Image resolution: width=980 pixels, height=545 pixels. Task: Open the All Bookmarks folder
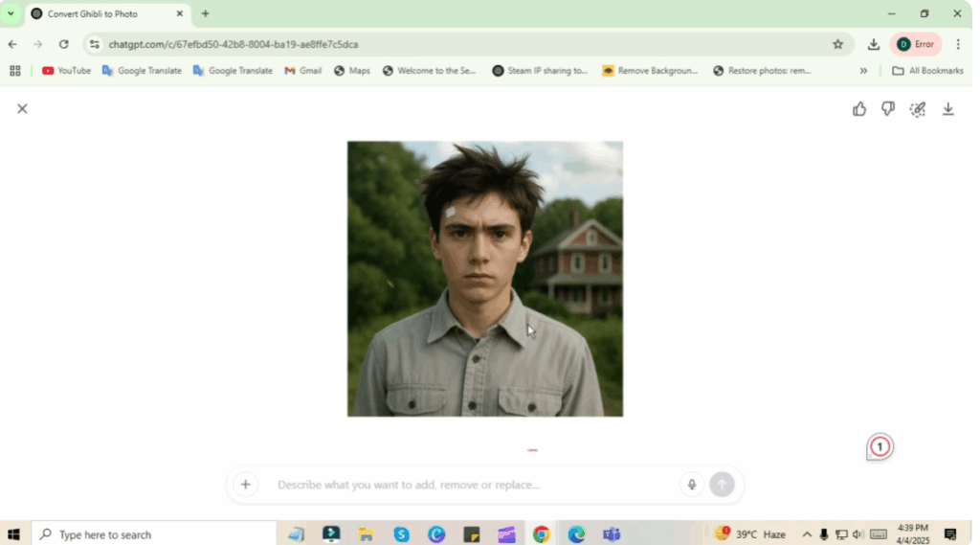[927, 71]
